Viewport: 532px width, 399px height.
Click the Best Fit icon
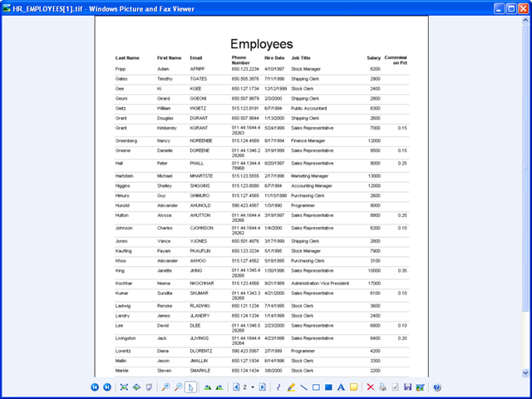click(x=124, y=387)
